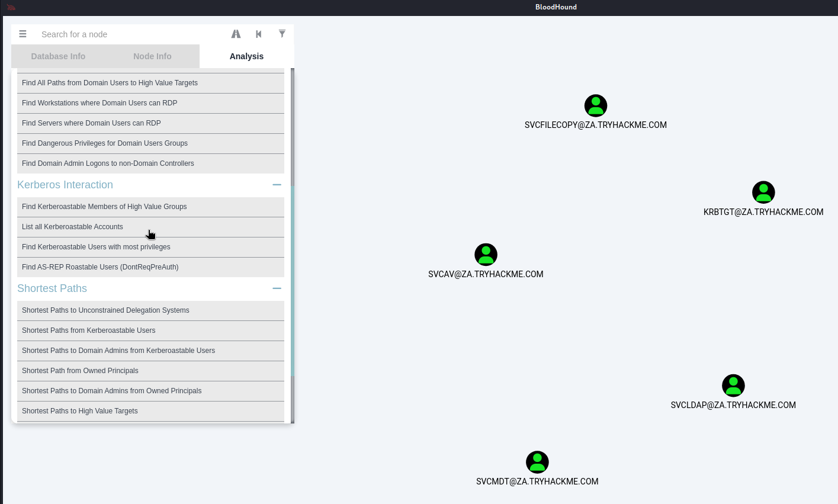The image size is (838, 504).
Task: Click the KRBTGT@ZA.TRYHACKME.COM label
Action: point(763,212)
